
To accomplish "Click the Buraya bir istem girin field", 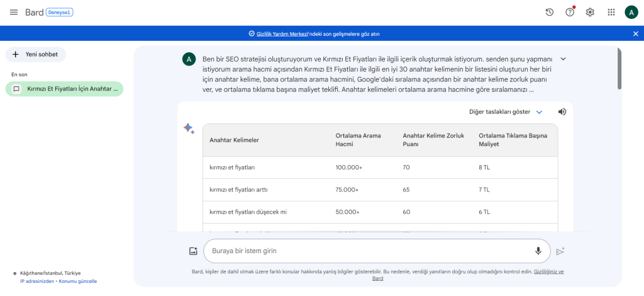I will click(x=371, y=251).
